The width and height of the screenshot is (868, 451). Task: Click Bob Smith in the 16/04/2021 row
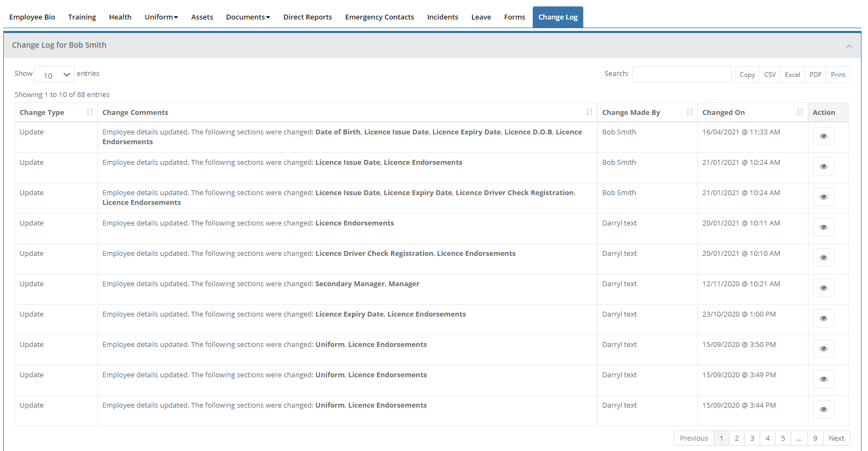pos(619,132)
